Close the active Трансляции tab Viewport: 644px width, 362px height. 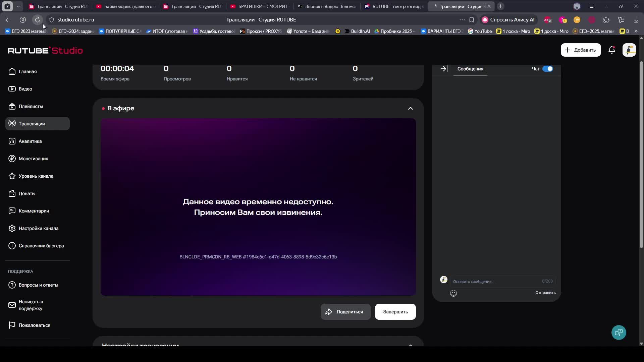pos(489,6)
